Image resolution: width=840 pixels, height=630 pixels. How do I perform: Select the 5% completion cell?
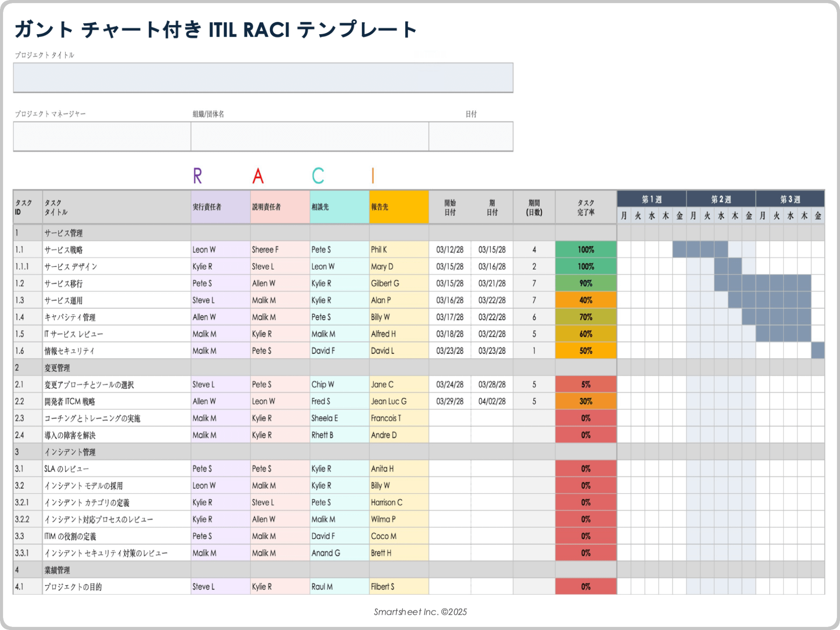pyautogui.click(x=586, y=384)
